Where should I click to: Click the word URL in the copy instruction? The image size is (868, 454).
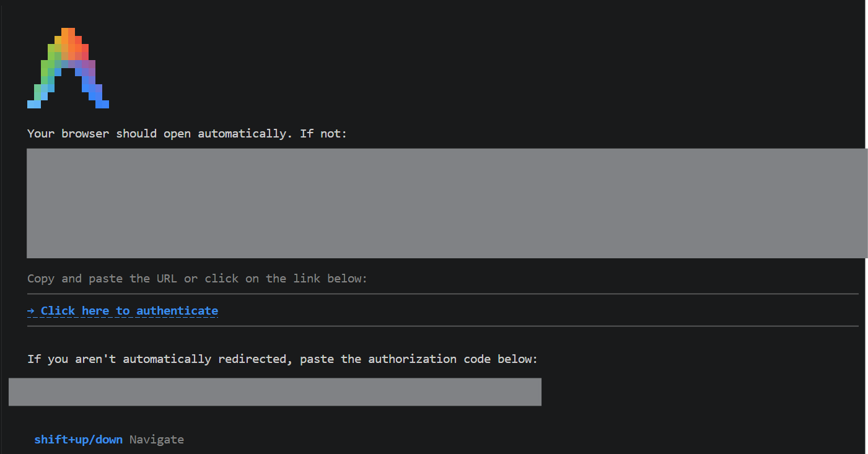pos(167,279)
